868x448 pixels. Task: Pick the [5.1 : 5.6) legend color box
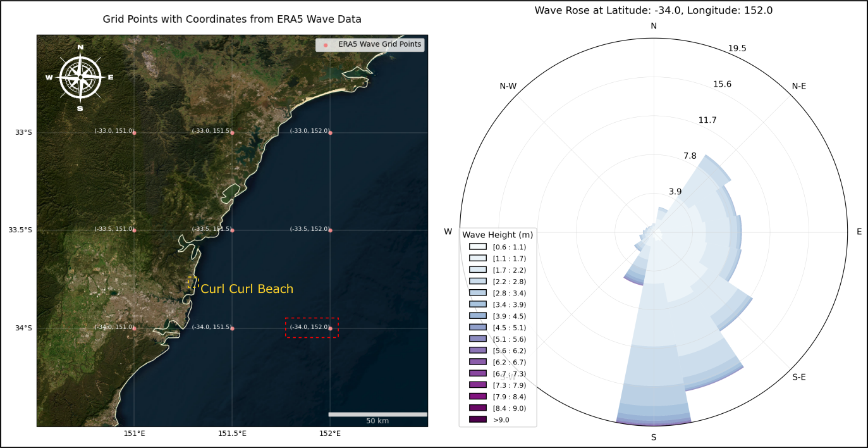(477, 339)
